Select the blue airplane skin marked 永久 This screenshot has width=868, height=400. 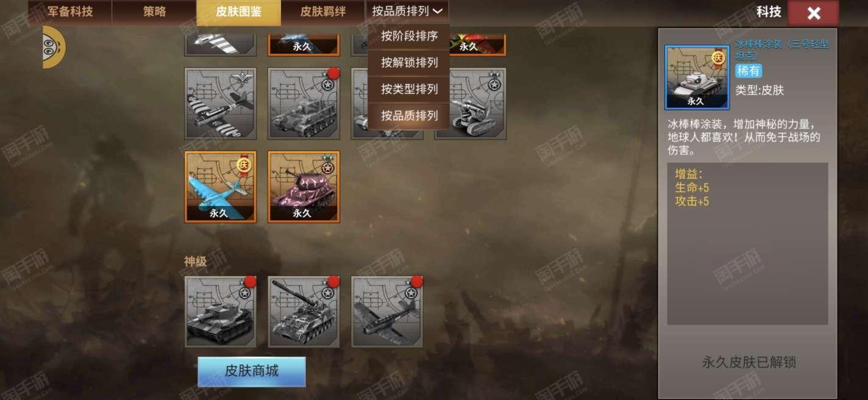click(x=221, y=187)
